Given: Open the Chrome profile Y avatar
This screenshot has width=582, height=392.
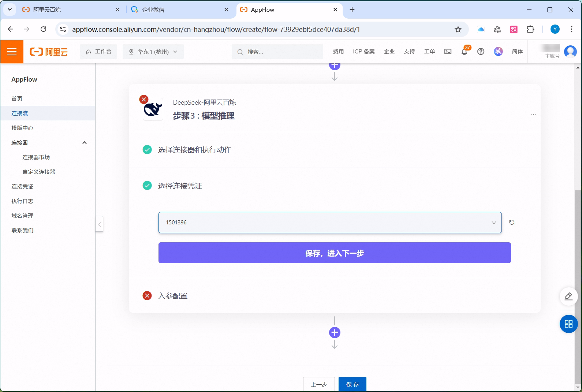Looking at the screenshot, I should coord(555,29).
